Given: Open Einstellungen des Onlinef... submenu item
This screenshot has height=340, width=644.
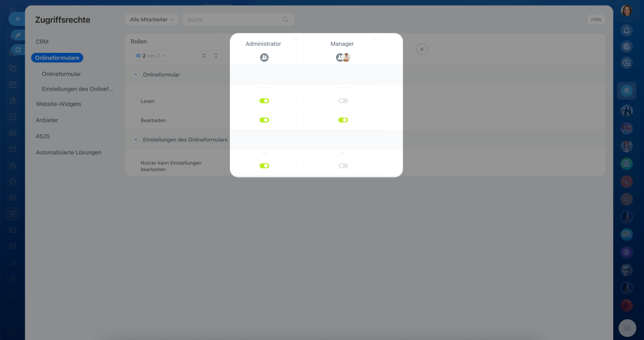Looking at the screenshot, I should [x=77, y=89].
